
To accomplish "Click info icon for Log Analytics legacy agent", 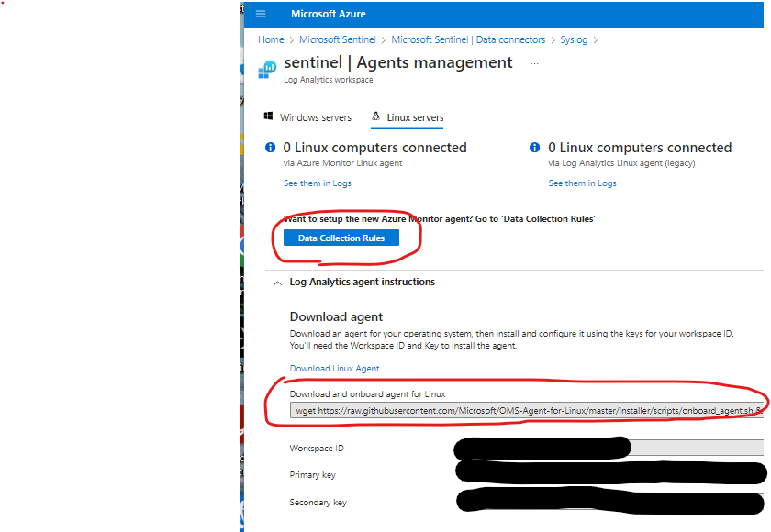I will click(534, 147).
